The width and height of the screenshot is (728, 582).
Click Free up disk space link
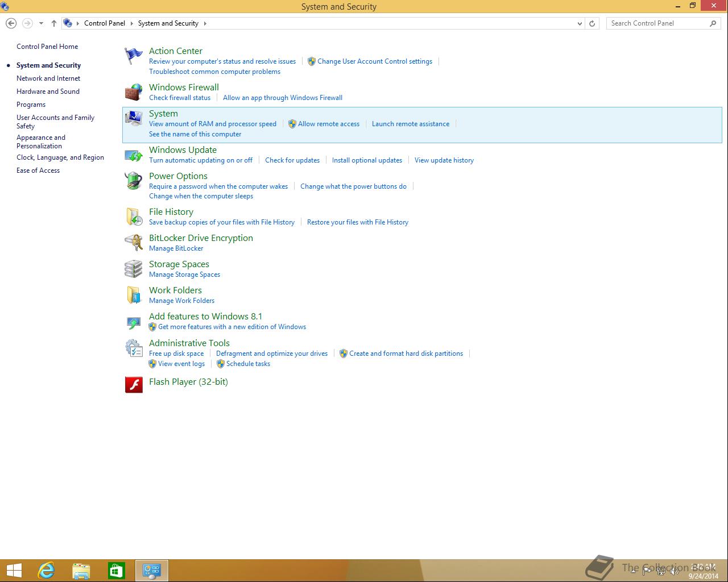coord(176,354)
